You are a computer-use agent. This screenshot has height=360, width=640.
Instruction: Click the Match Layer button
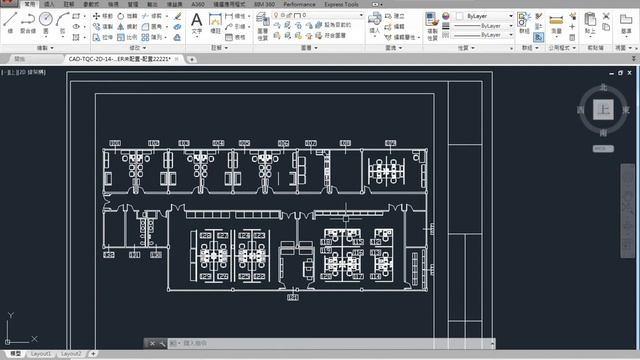coord(331,36)
